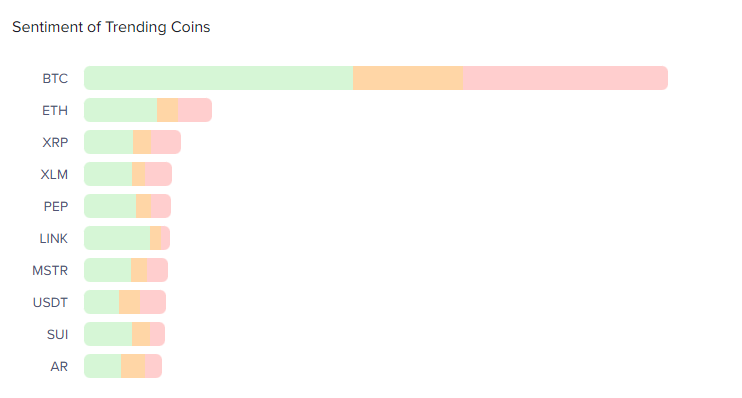Open the XRP coin label
Image resolution: width=742 pixels, height=398 pixels.
point(55,142)
